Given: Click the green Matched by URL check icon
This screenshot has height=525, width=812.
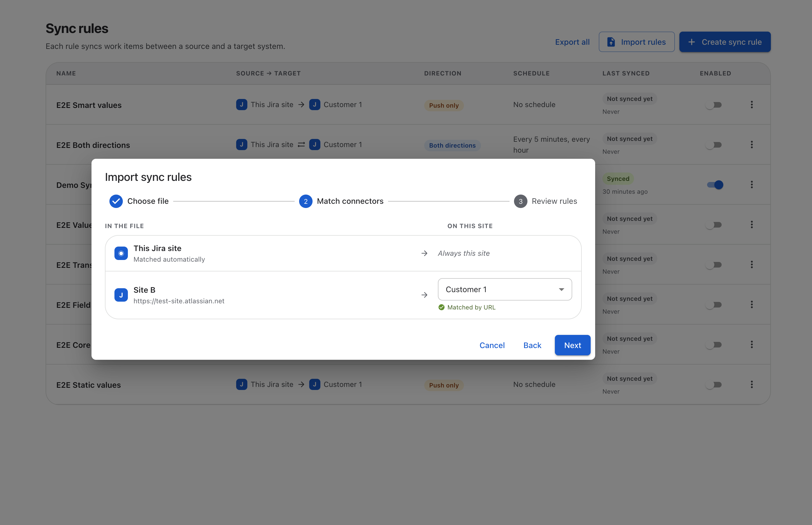Looking at the screenshot, I should click(442, 307).
